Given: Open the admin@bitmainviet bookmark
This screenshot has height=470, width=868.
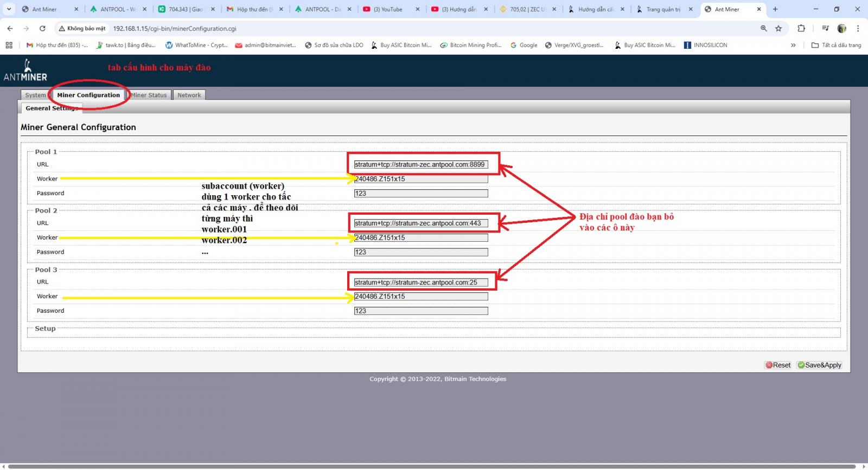Looking at the screenshot, I should [x=266, y=45].
